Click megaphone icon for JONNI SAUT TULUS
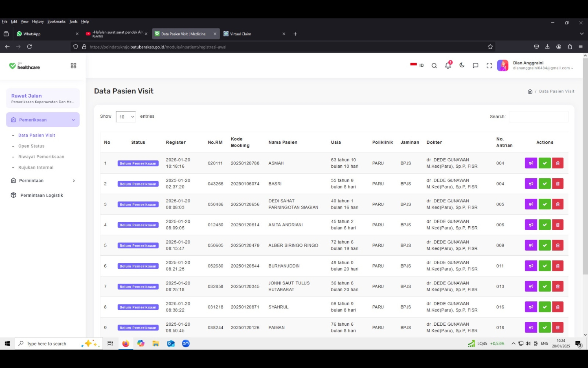 click(531, 286)
